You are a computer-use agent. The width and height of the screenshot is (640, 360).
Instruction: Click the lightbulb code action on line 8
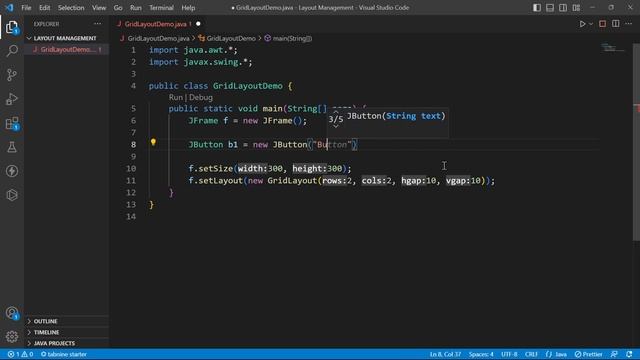pos(153,142)
